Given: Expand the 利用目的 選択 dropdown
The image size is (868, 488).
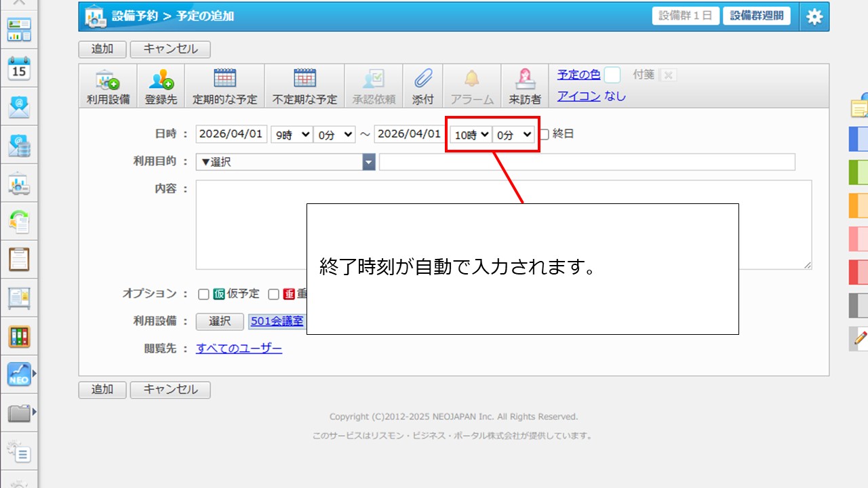Looking at the screenshot, I should click(285, 162).
